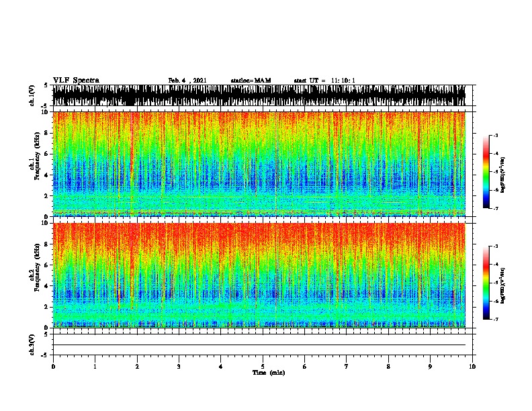The height and width of the screenshot is (411, 532).
Task: Click the ch.1 "Frequency (kHz)" axis label
Action: [x=37, y=156]
